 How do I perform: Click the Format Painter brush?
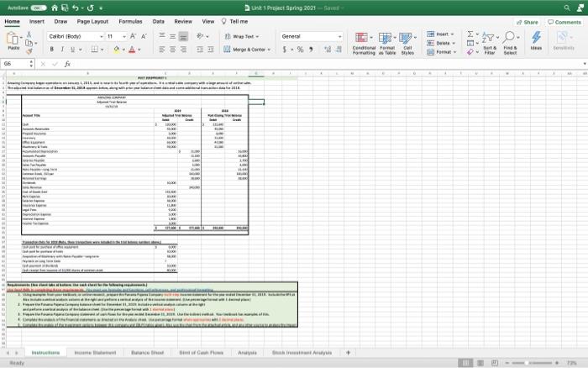click(29, 51)
